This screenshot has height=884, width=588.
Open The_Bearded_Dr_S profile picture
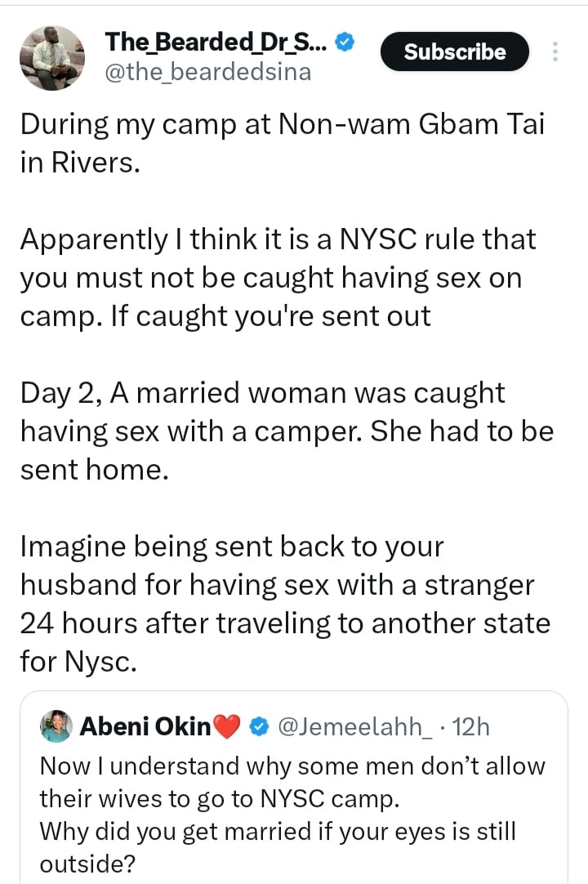[x=51, y=56]
